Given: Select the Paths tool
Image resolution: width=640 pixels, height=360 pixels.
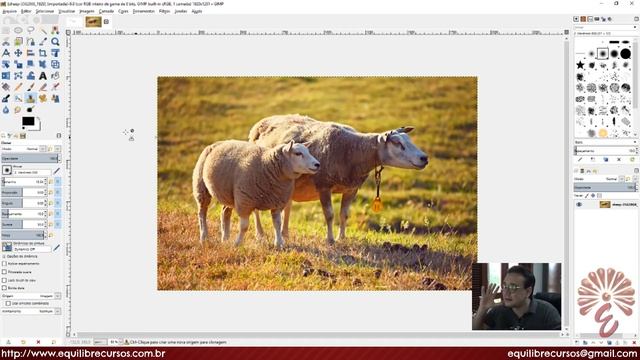Looking at the screenshot, I should [31, 42].
